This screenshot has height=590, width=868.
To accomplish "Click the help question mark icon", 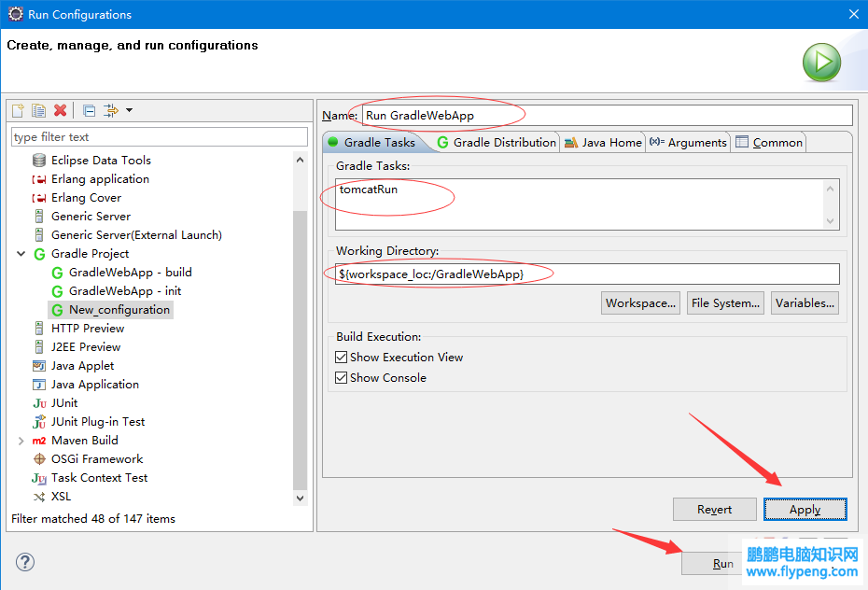I will point(25,562).
